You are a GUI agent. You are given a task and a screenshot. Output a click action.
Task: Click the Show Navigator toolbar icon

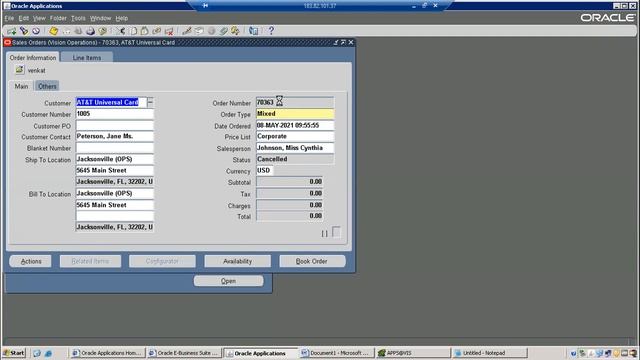pos(36,31)
